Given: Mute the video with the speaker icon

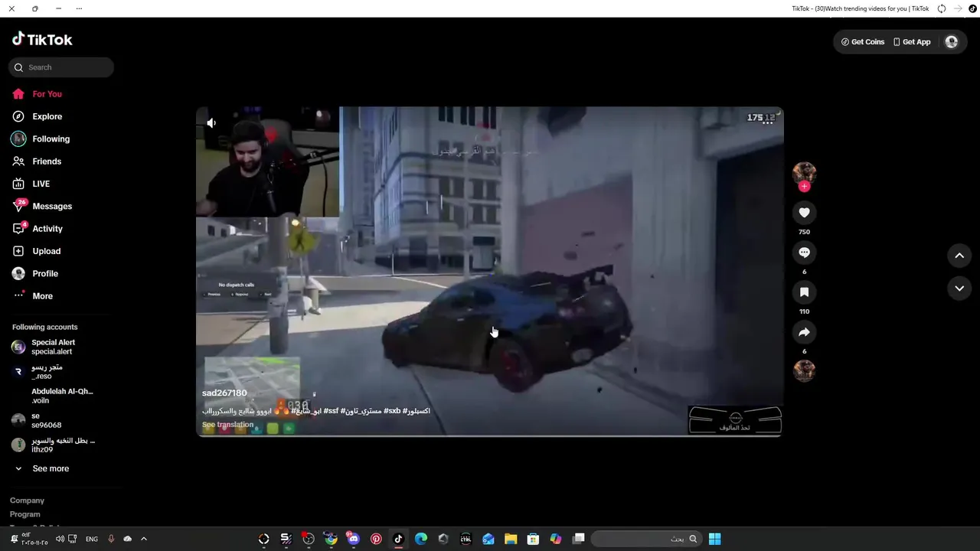Looking at the screenshot, I should tap(211, 122).
